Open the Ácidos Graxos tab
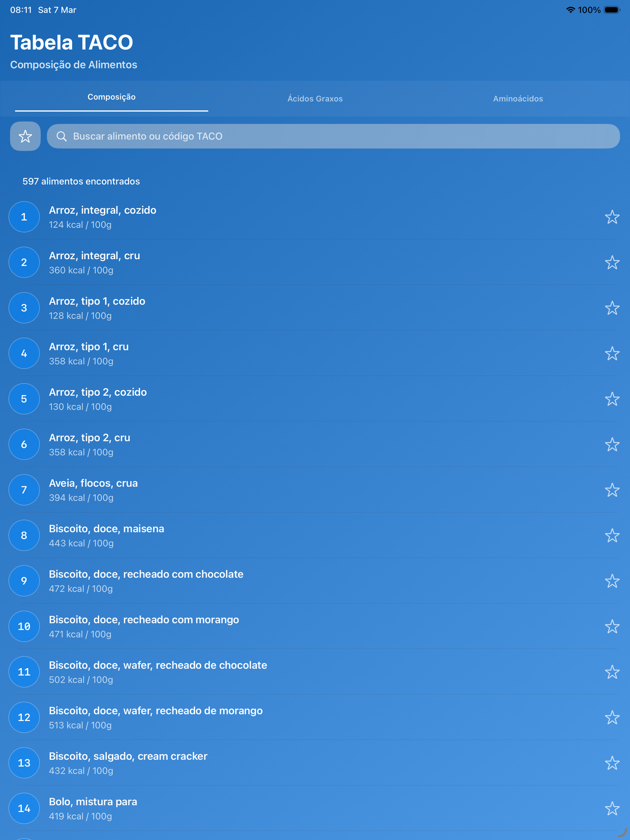630x840 pixels. click(x=315, y=99)
